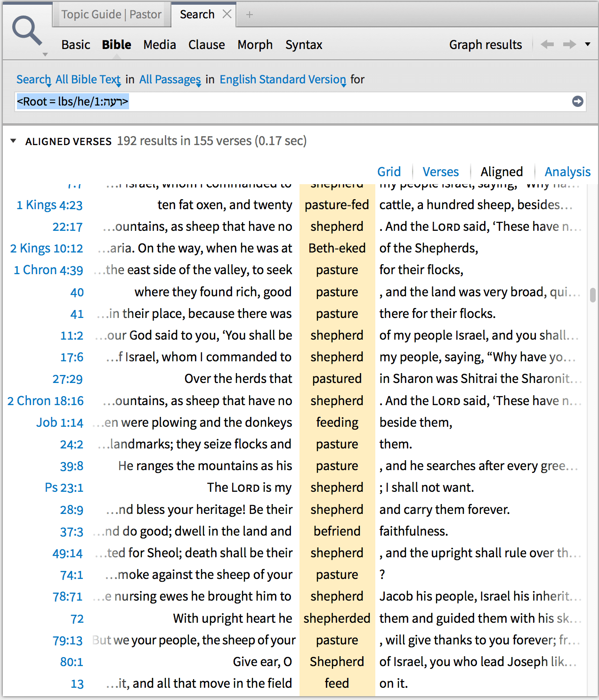This screenshot has width=599, height=700.
Task: Collapse the ALIGNED VERSES section
Action: tap(13, 140)
